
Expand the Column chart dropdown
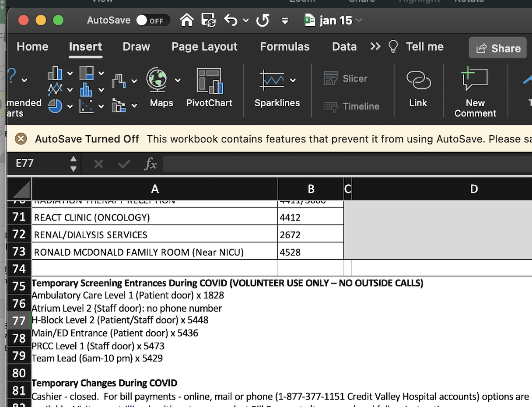[x=70, y=74]
